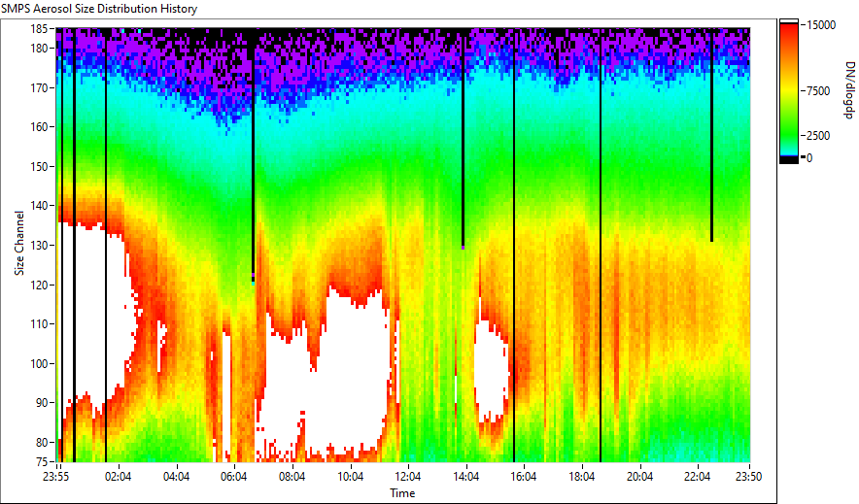Click the 180 size channel axis value
Screen dimensions: 859x504
38,49
